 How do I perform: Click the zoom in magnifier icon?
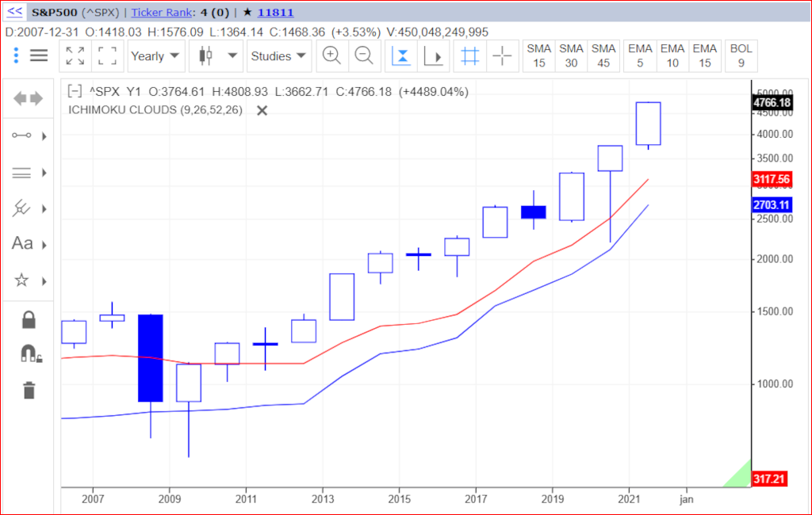pos(331,56)
